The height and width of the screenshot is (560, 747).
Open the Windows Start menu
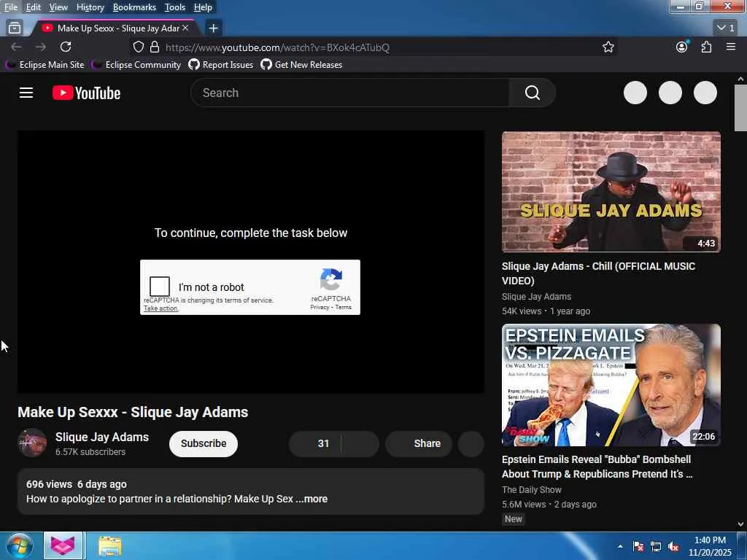[x=20, y=545]
